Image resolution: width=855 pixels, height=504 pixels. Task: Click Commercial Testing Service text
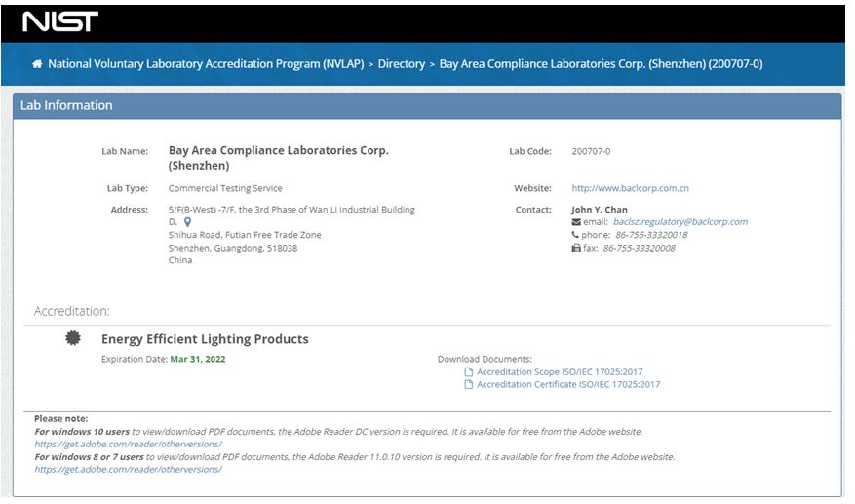[225, 188]
